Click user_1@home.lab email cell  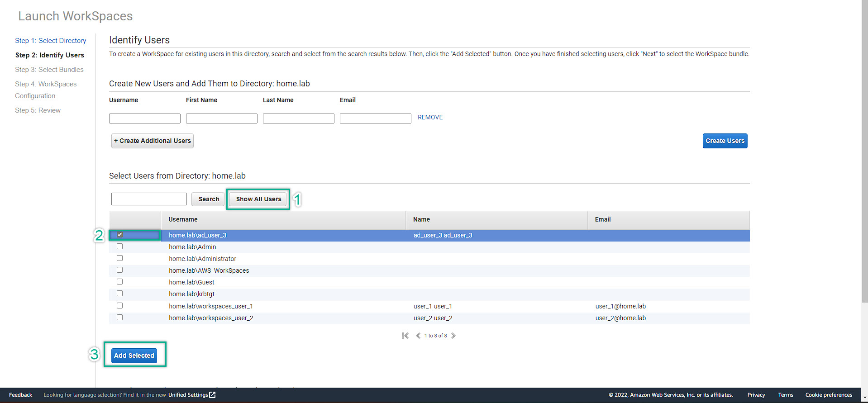pos(620,306)
